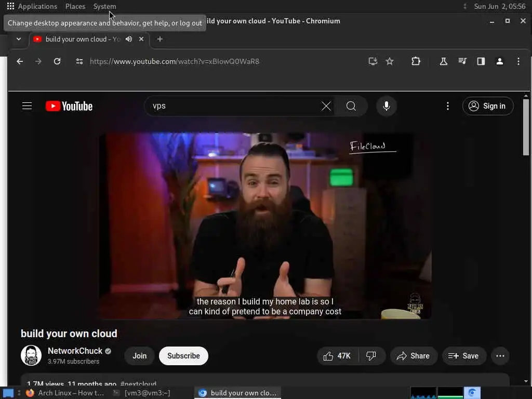Subscribe to NetworkChuck

pos(183,356)
